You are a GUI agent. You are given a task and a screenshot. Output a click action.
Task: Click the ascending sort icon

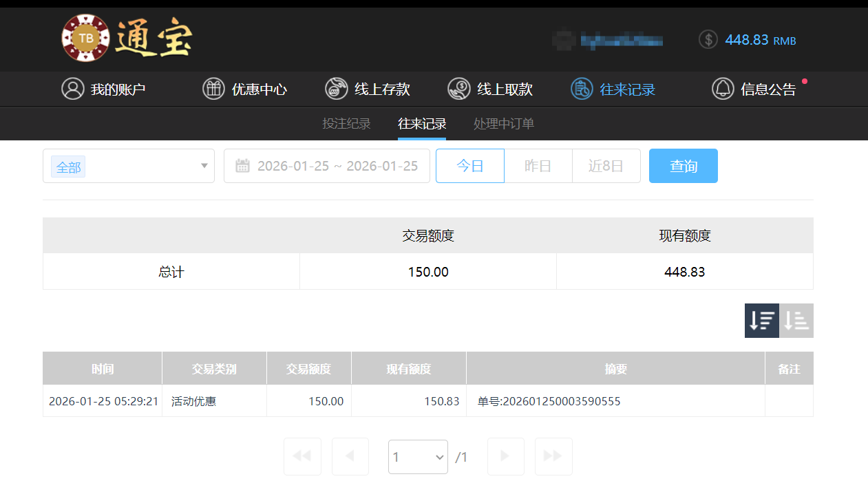pyautogui.click(x=796, y=320)
